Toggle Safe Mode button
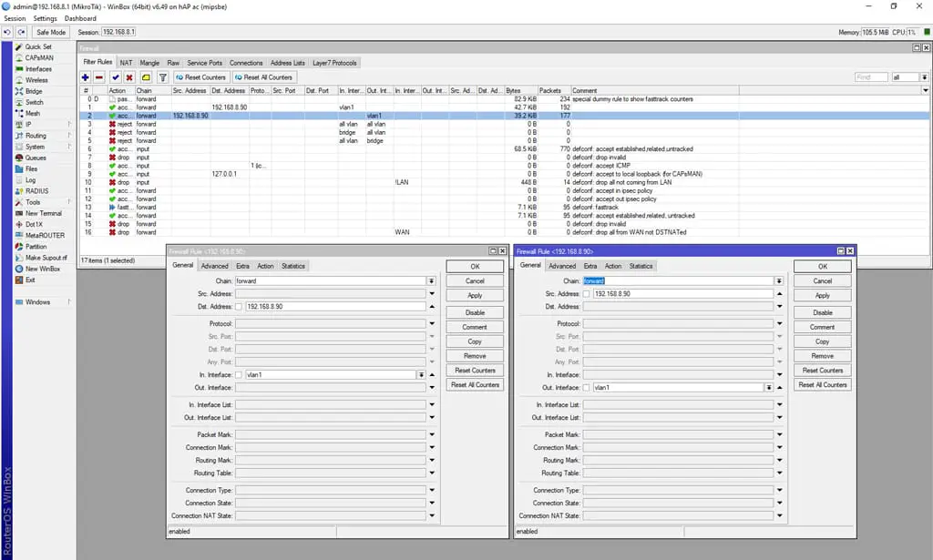Viewport: 933px width, 560px height. 51,32
